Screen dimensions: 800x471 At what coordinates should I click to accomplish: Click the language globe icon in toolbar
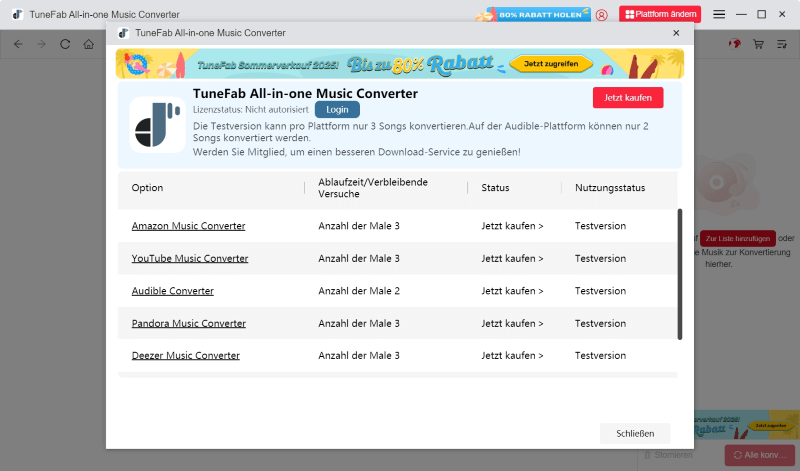(x=735, y=44)
